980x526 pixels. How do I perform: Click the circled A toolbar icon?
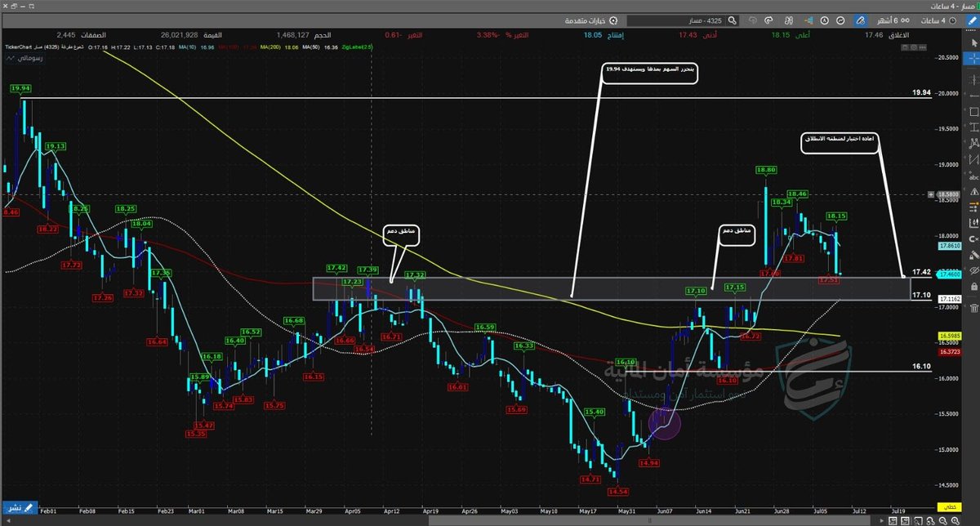[825, 20]
